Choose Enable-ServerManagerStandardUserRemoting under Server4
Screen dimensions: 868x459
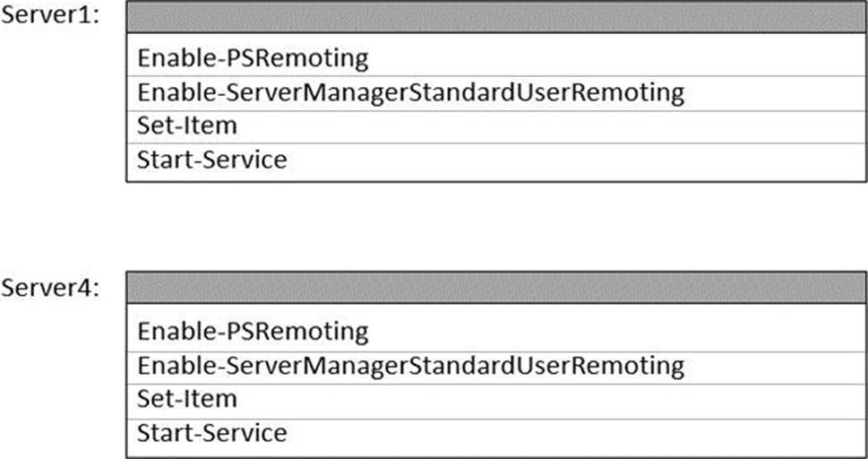pos(409,365)
